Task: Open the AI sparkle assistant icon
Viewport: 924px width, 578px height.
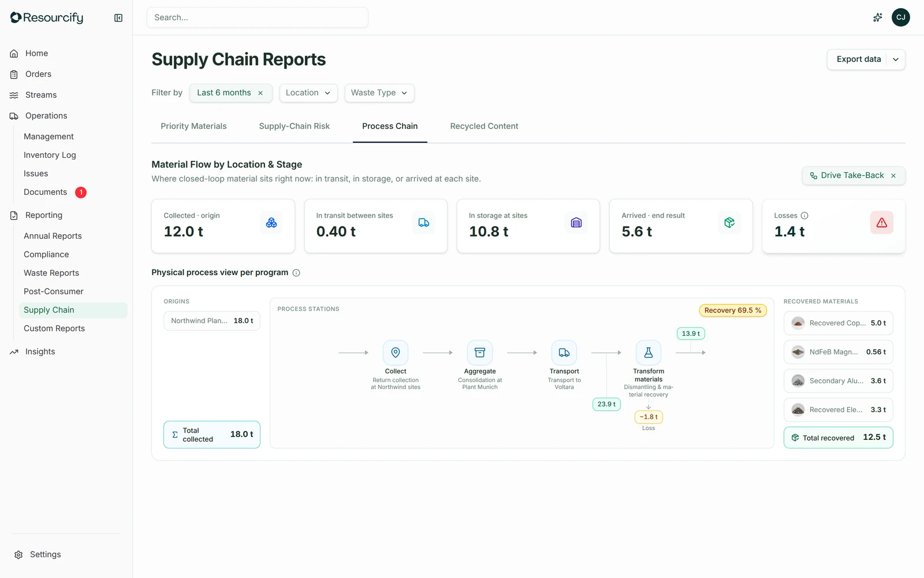Action: 877,17
